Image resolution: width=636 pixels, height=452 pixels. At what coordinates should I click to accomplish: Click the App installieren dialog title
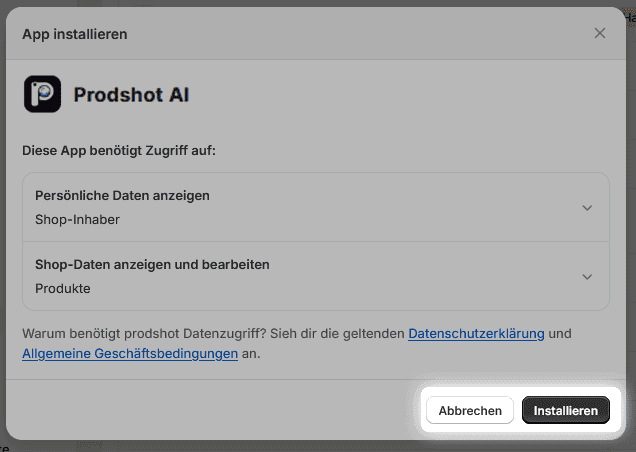(74, 34)
